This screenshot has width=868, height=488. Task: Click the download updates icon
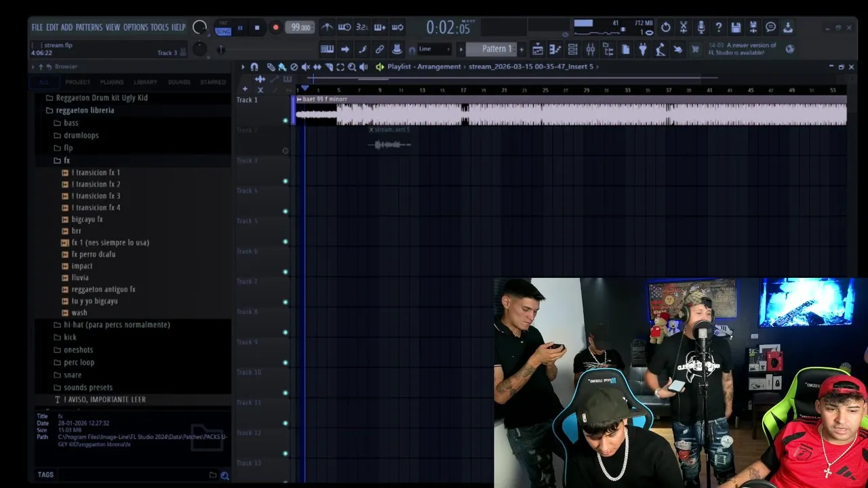(788, 27)
